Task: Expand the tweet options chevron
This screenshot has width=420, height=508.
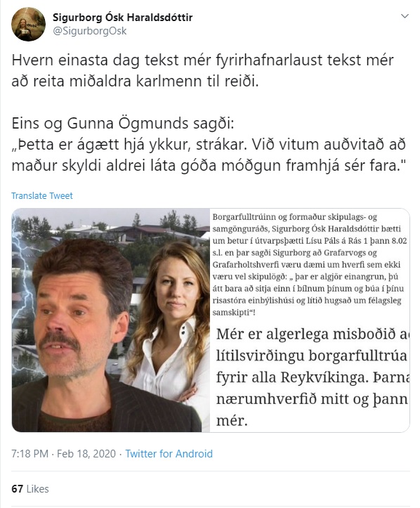Action: click(x=405, y=16)
